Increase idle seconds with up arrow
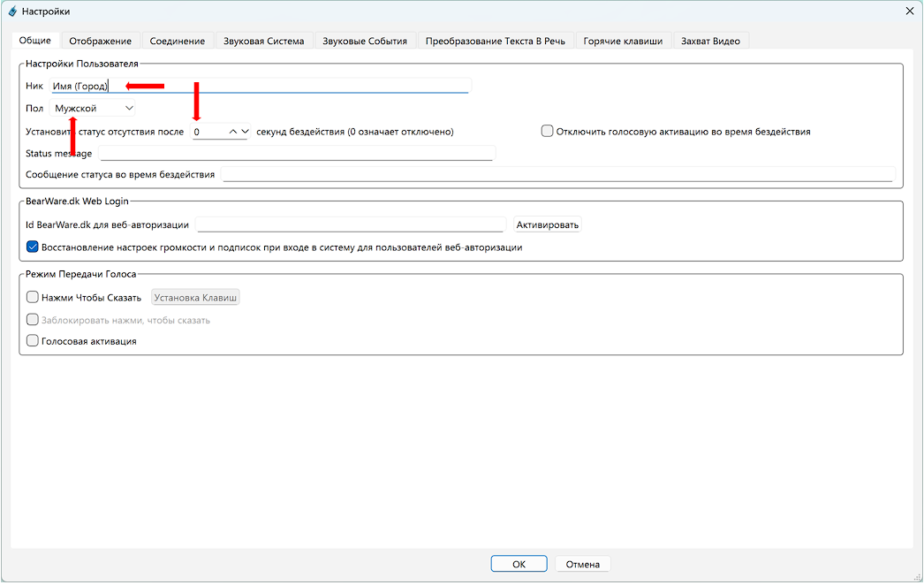The height and width of the screenshot is (585, 924). (x=233, y=132)
